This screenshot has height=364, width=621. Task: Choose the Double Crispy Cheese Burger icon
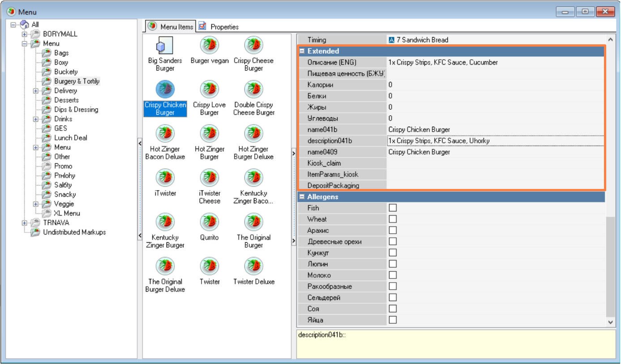pos(253,89)
